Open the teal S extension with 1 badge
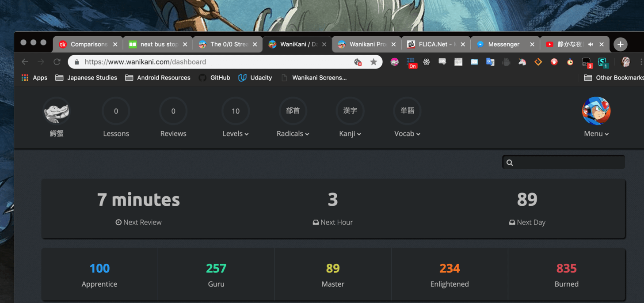644x303 pixels. click(603, 63)
